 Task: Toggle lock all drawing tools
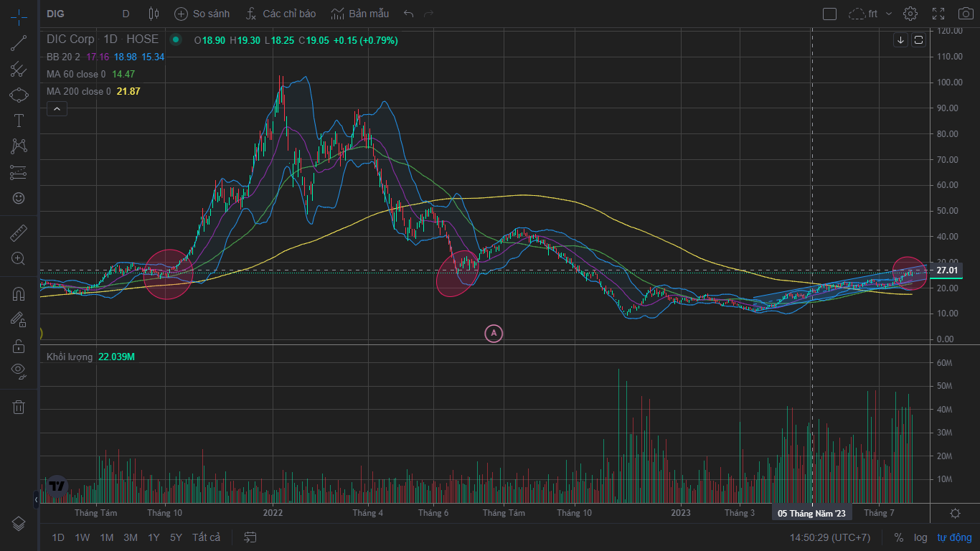point(19,346)
